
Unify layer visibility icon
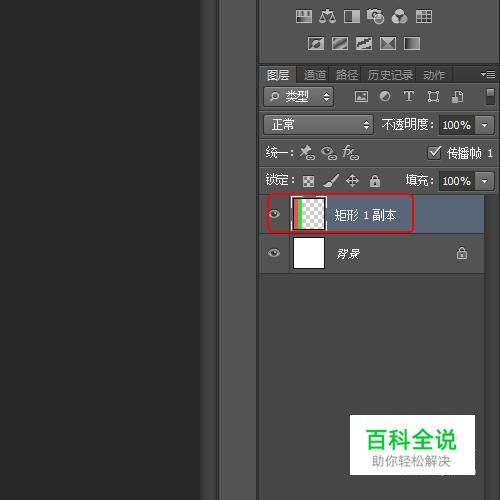tap(329, 153)
